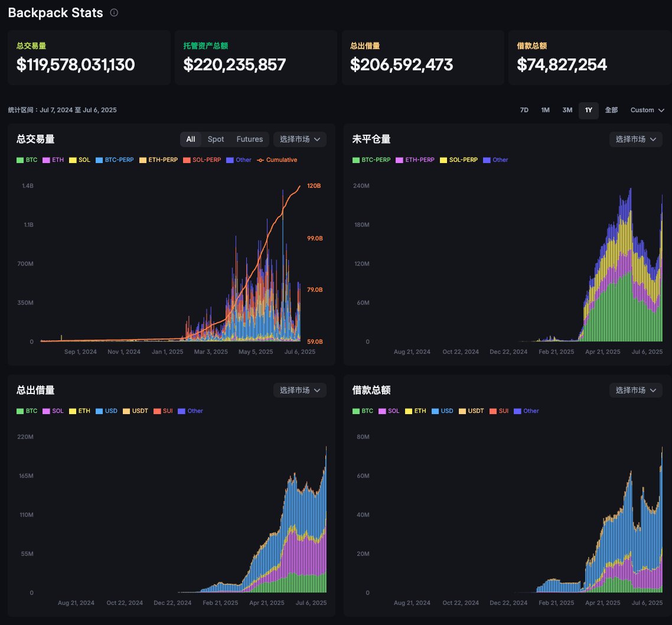
Task: Toggle USDT series in 借款总额 legend
Action: (x=471, y=411)
